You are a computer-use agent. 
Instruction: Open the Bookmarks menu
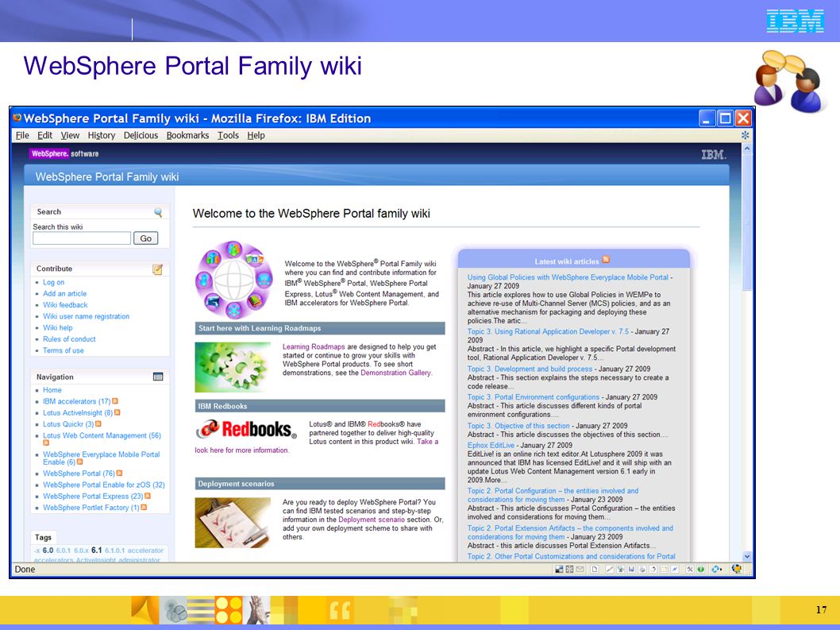(x=187, y=135)
